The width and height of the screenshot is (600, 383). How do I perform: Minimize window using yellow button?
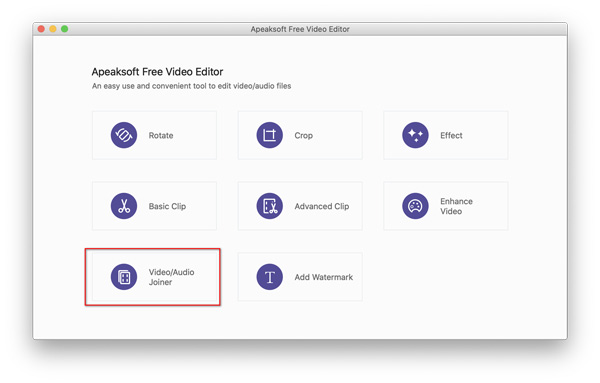53,29
